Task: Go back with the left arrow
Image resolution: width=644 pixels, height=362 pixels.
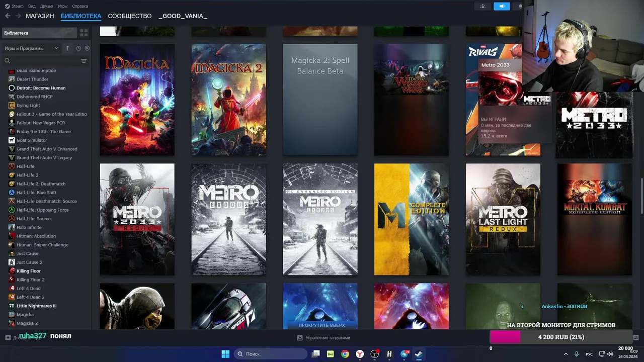Action: pos(8,16)
